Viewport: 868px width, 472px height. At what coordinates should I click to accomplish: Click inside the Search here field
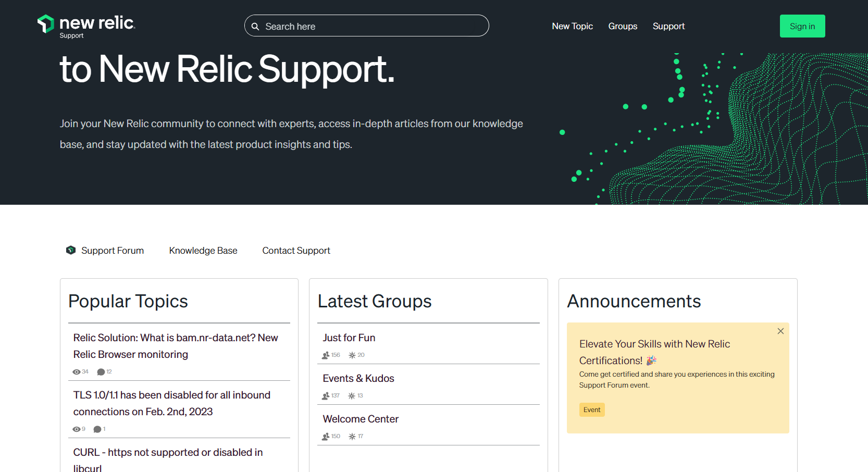point(365,26)
